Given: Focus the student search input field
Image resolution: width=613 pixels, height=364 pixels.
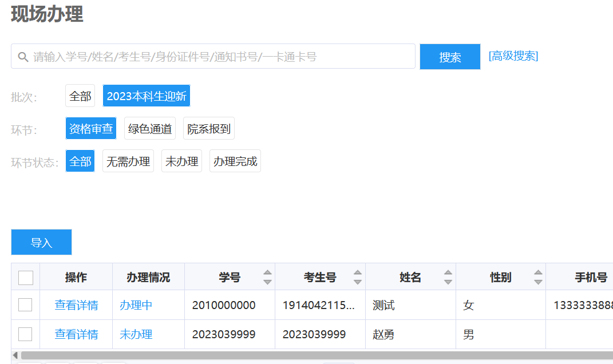Looking at the screenshot, I should click(x=213, y=56).
